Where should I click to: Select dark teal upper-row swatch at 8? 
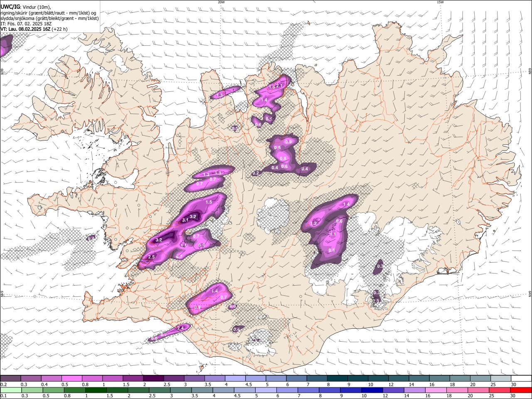coord(337,379)
